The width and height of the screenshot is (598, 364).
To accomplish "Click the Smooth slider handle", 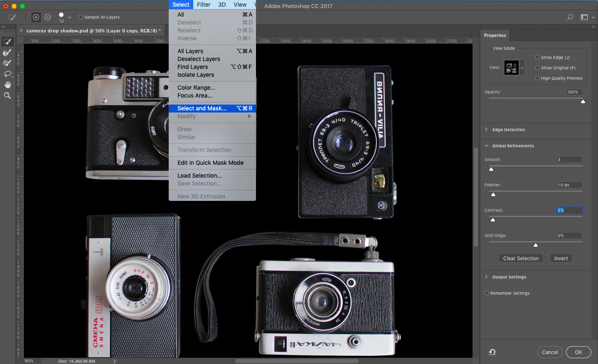I will click(x=491, y=169).
